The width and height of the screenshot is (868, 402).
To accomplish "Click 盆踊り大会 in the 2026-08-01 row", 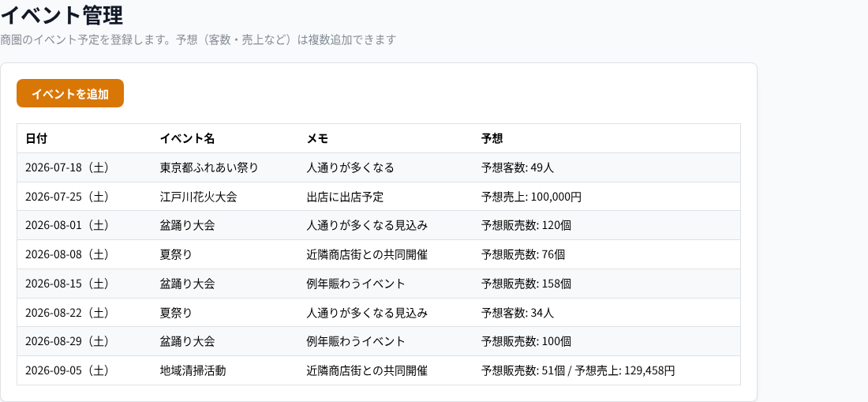I will (x=187, y=225).
